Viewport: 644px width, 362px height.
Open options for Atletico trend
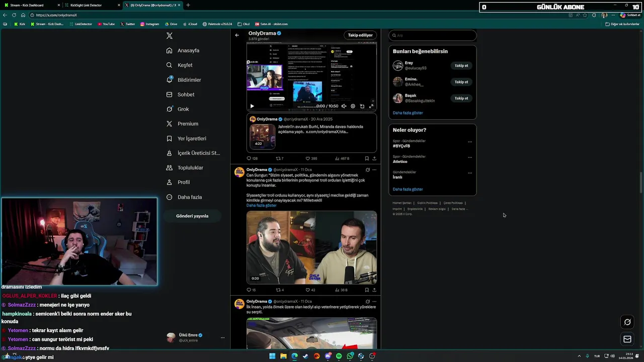(470, 157)
